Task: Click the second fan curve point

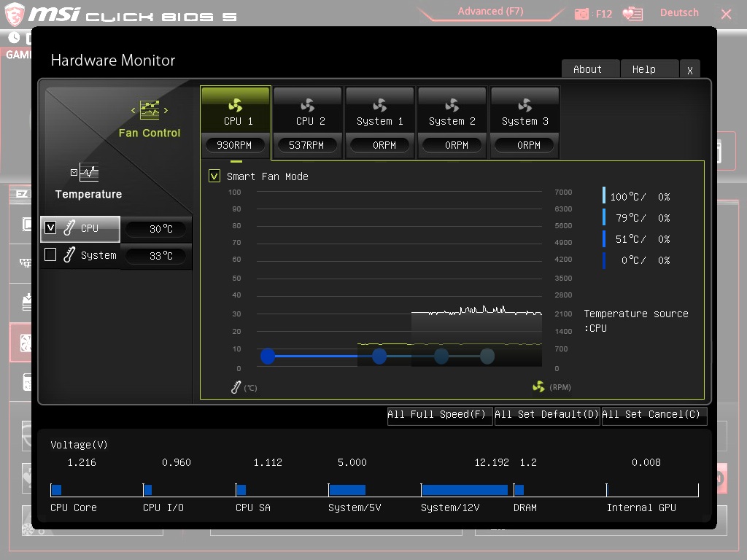Action: [x=379, y=356]
